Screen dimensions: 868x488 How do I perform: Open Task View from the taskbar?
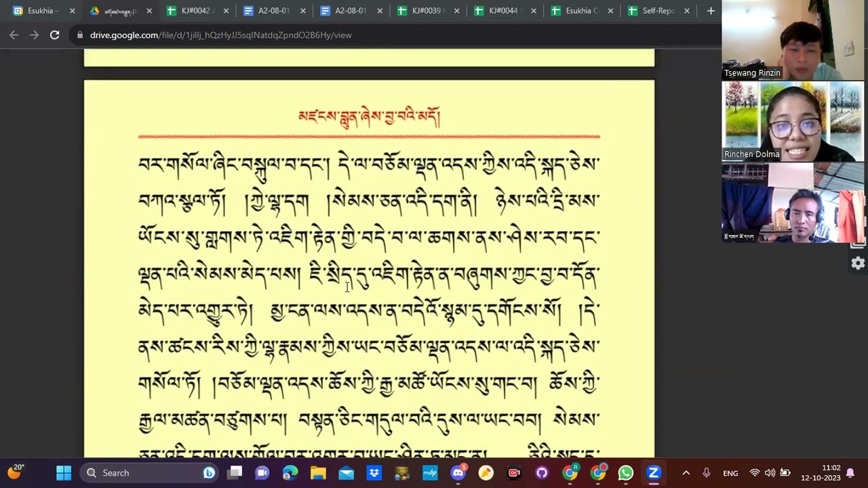pos(235,472)
